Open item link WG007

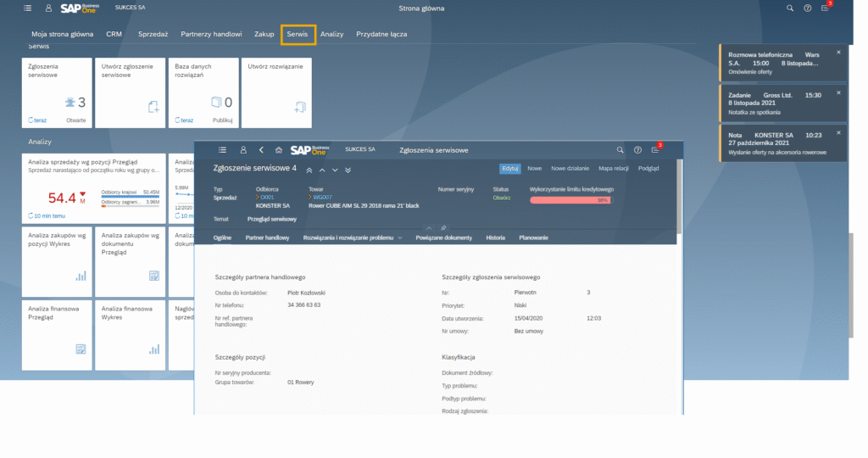tap(323, 197)
